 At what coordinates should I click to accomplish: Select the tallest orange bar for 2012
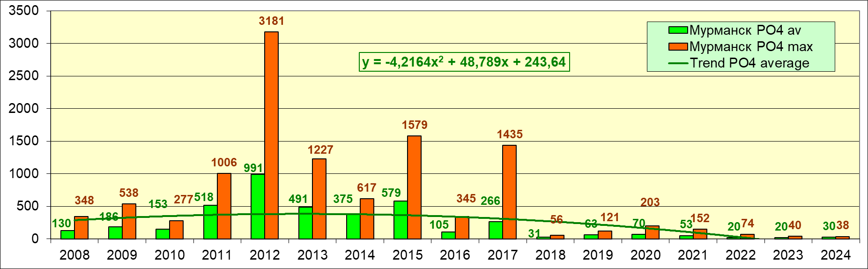[x=271, y=136]
